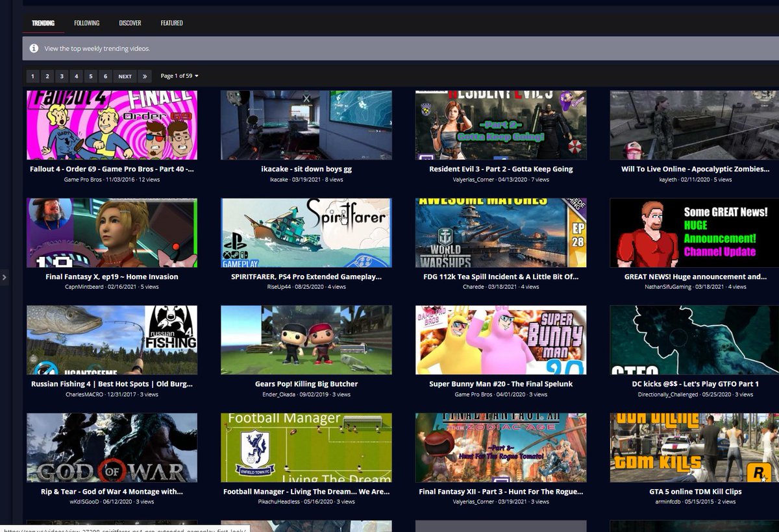This screenshot has width=779, height=532.
Task: Go to page 6
Action: click(106, 76)
